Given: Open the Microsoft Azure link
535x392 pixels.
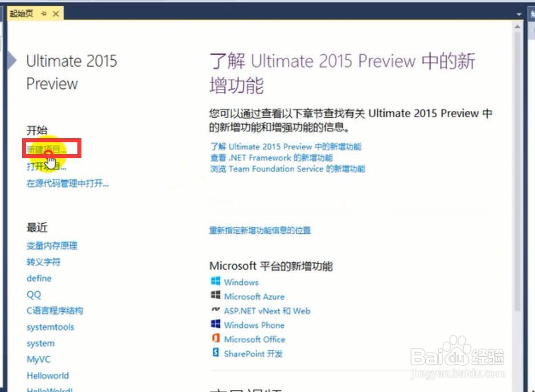Looking at the screenshot, I should coord(254,296).
